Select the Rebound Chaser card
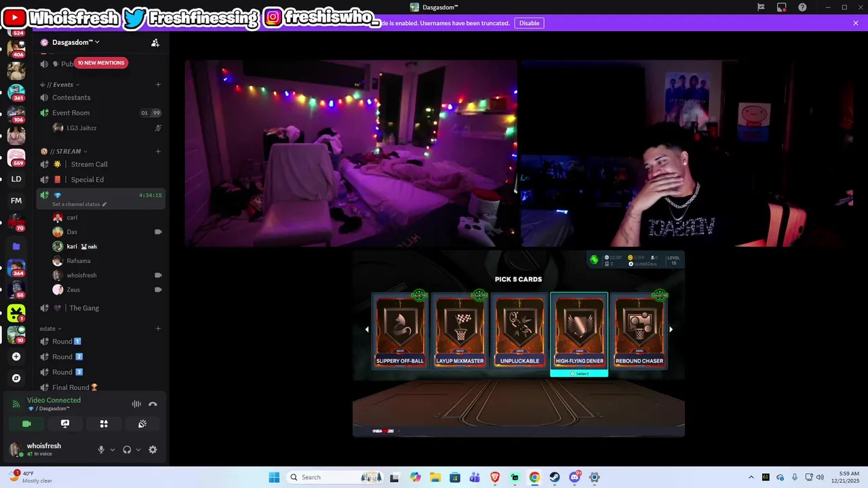Image resolution: width=868 pixels, height=488 pixels. click(x=639, y=332)
